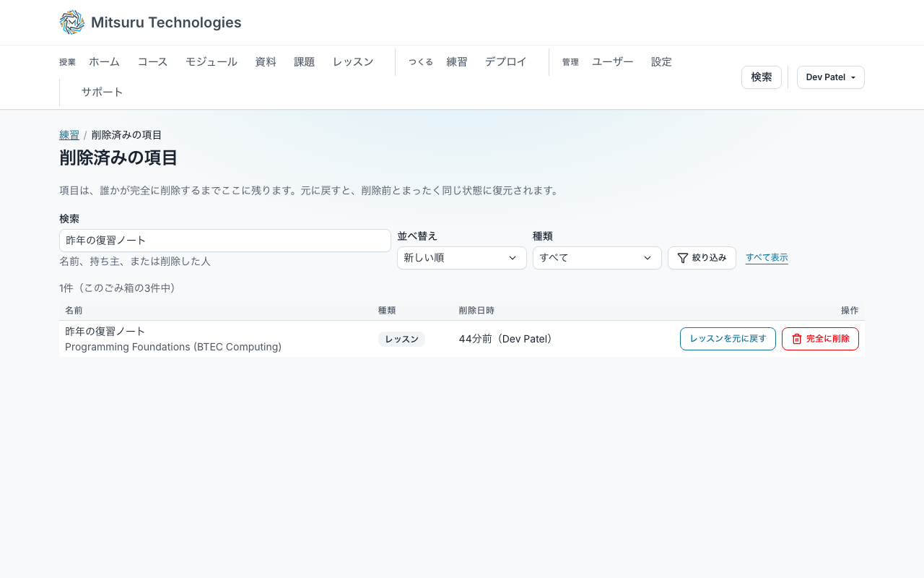This screenshot has height=578, width=924.
Task: Open the 並べ替え sort dropdown
Action: pyautogui.click(x=462, y=258)
